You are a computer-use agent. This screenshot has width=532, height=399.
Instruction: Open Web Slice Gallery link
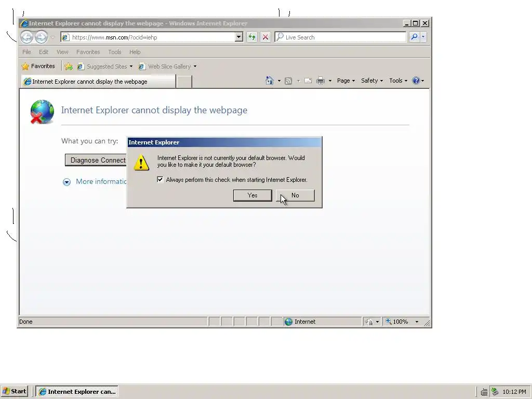[x=169, y=66]
